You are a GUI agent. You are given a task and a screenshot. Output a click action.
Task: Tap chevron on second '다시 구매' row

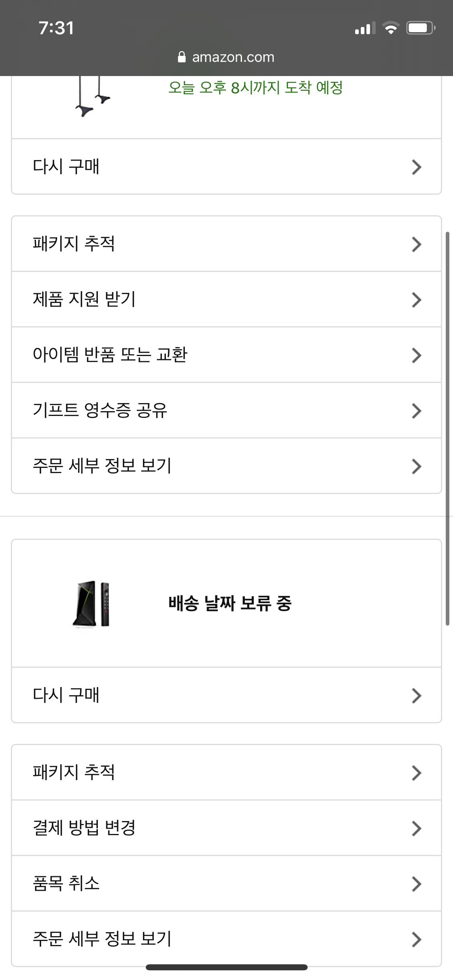pos(416,696)
